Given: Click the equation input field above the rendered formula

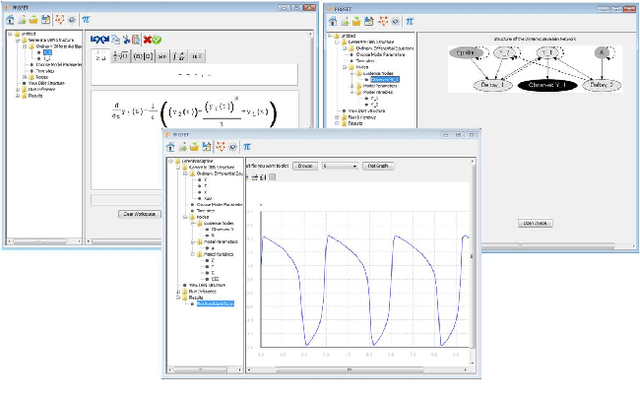Looking at the screenshot, I should [194, 75].
